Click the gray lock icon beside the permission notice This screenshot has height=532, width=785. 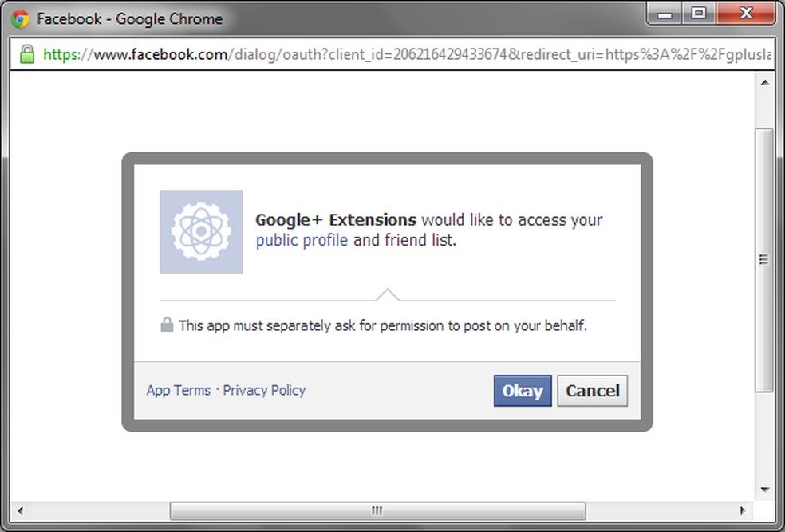point(167,325)
